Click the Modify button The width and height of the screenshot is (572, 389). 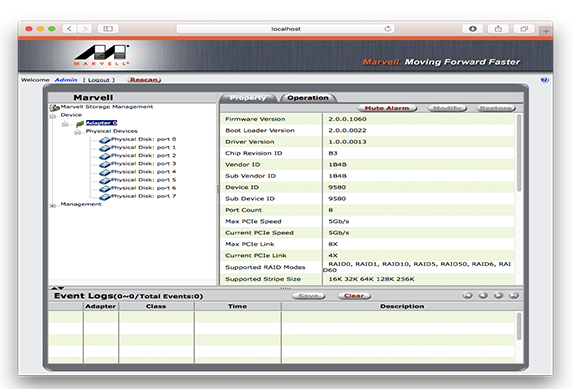pyautogui.click(x=447, y=108)
